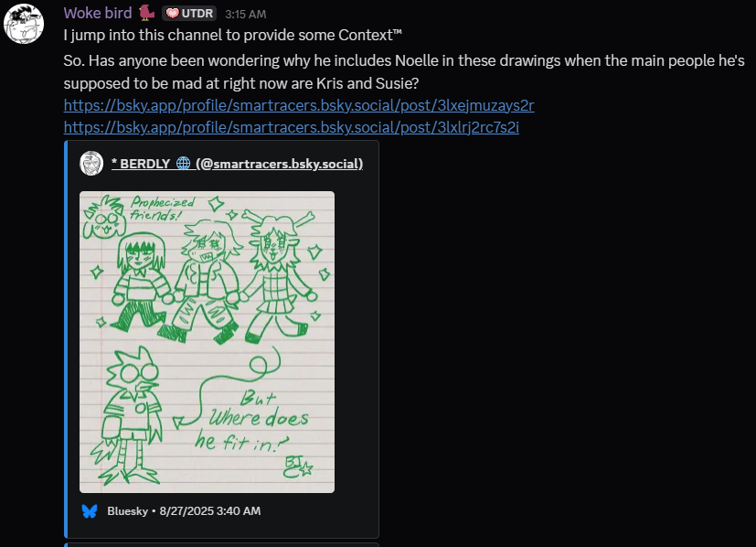Open the Bluesky link ending 3lxejmuzays2r
Viewport: 756px width, 547px height.
[299, 105]
